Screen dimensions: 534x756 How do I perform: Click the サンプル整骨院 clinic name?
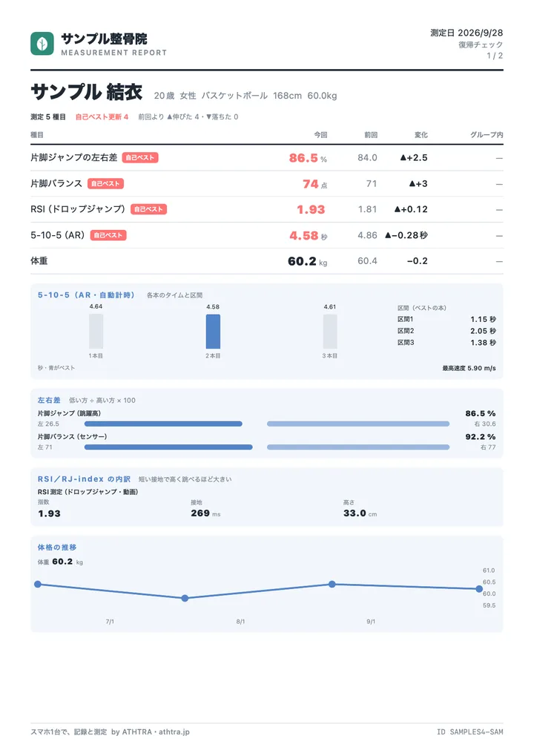pyautogui.click(x=104, y=39)
